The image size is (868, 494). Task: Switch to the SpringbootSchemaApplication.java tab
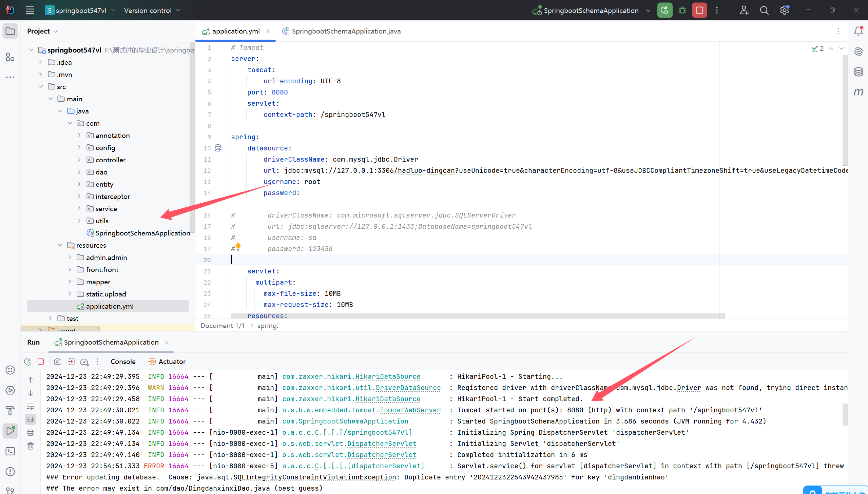tap(345, 31)
